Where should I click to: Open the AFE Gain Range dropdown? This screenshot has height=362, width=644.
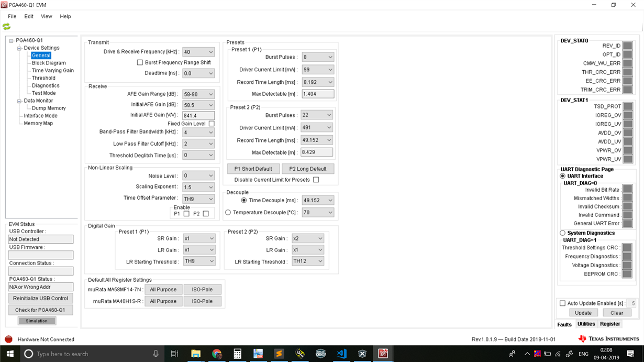tap(198, 94)
